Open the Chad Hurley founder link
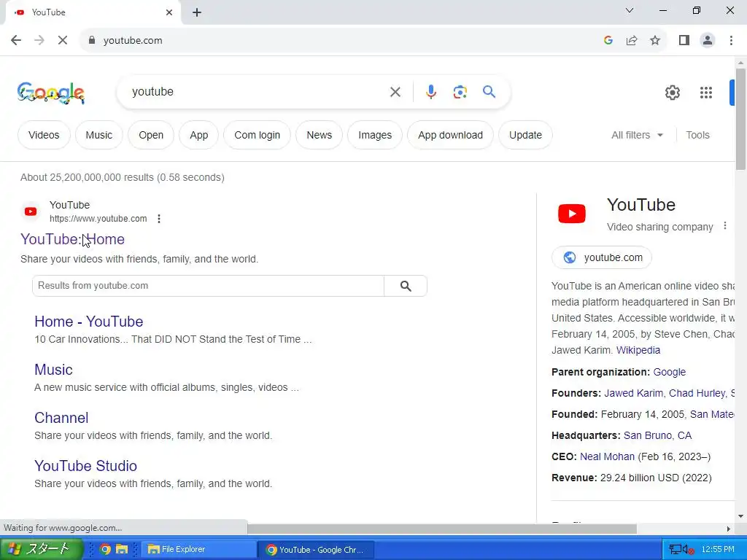747x560 pixels. point(697,393)
